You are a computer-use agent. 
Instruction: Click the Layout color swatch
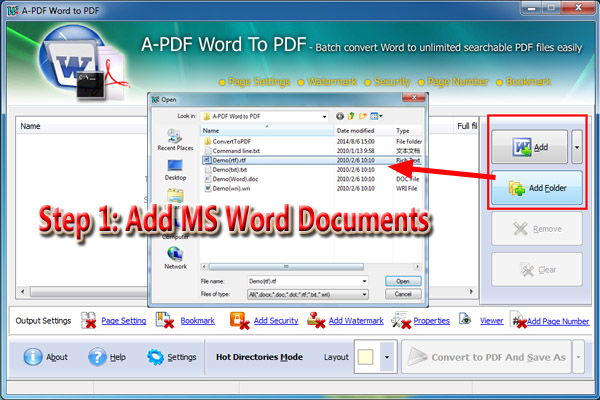tap(366, 357)
